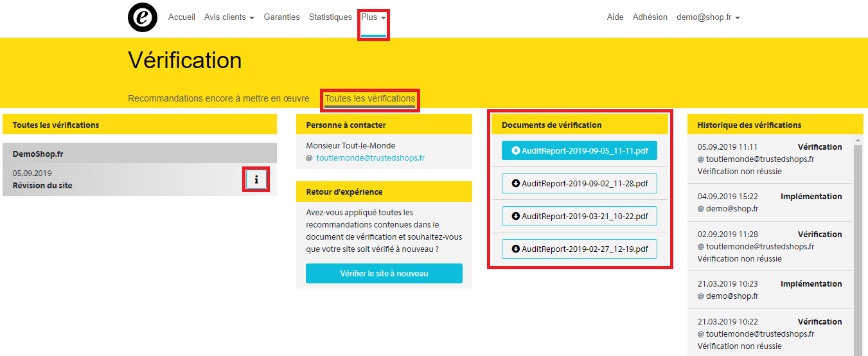Select Toutes les vérifications tab
This screenshot has height=356, width=868.
370,98
